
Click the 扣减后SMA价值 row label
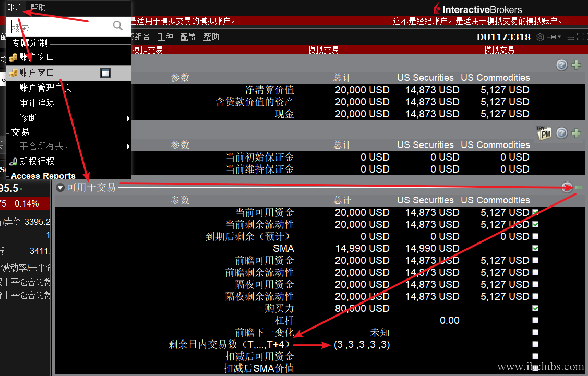click(x=259, y=369)
